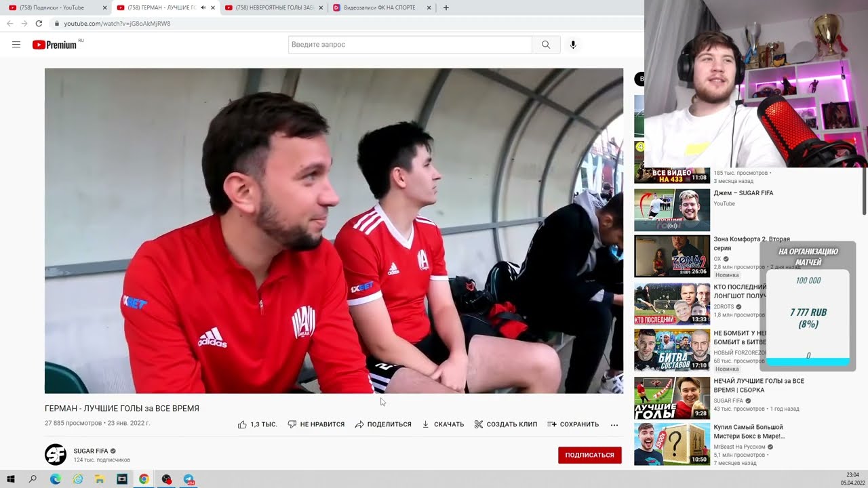Select the 'ГЕРМАН - ЛУЧШИЕ ГОЛЫ' tab
Image resolution: width=868 pixels, height=488 pixels.
point(156,7)
